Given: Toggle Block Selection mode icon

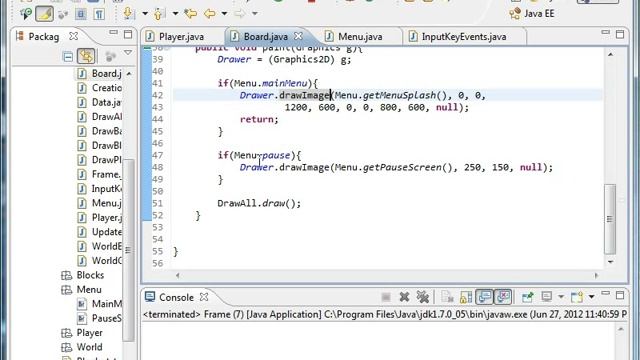Looking at the screenshot, I should pos(81,14).
